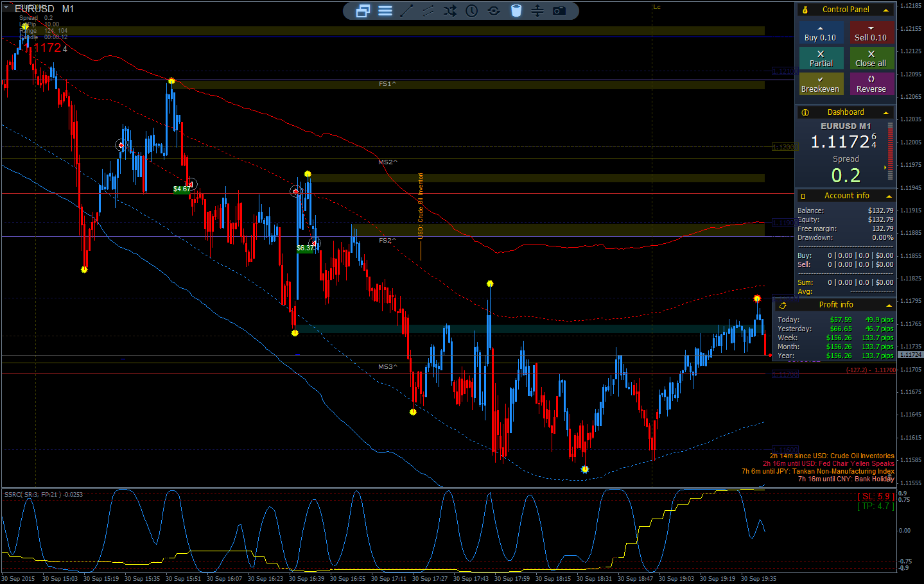The width and height of the screenshot is (924, 584).
Task: Click the Balance $132.79 row
Action: tap(845, 210)
